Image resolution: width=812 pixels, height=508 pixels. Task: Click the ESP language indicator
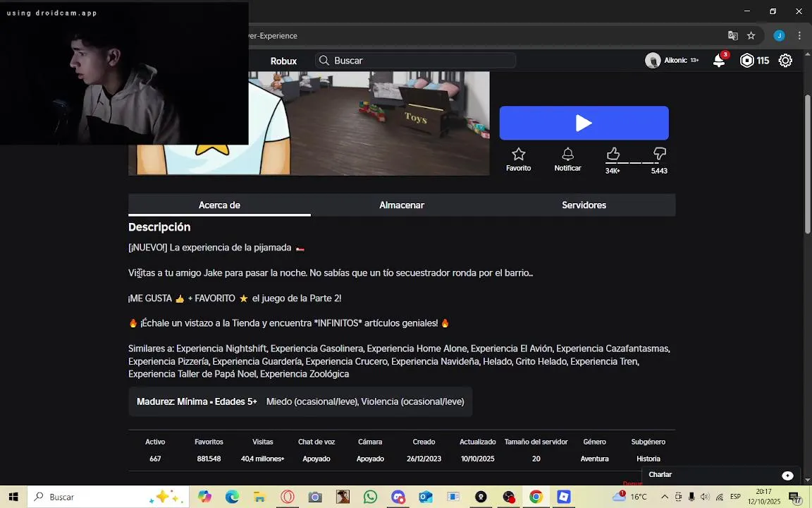735,497
